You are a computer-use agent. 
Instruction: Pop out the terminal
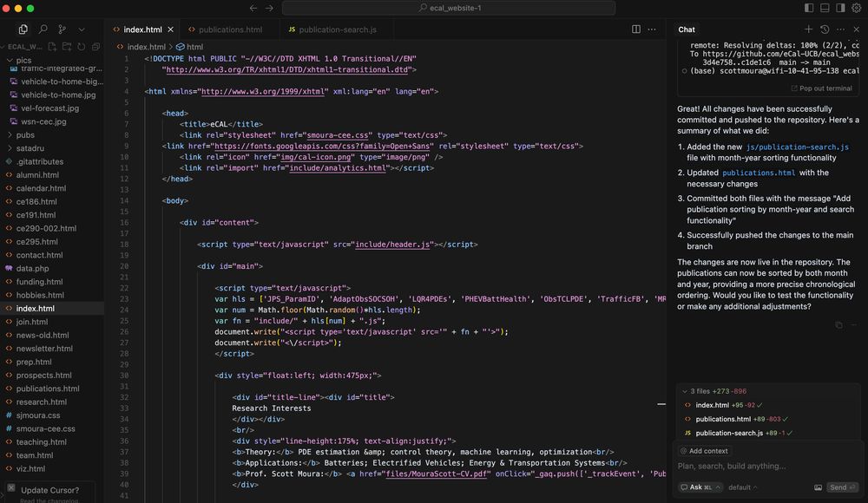[821, 88]
